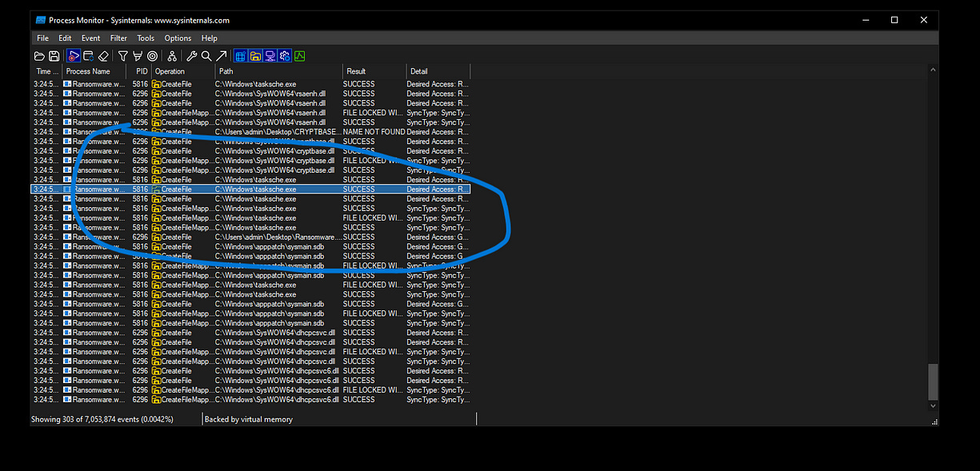Click the 'Backed by virtual memory' status text
The height and width of the screenshot is (471, 980).
249,419
